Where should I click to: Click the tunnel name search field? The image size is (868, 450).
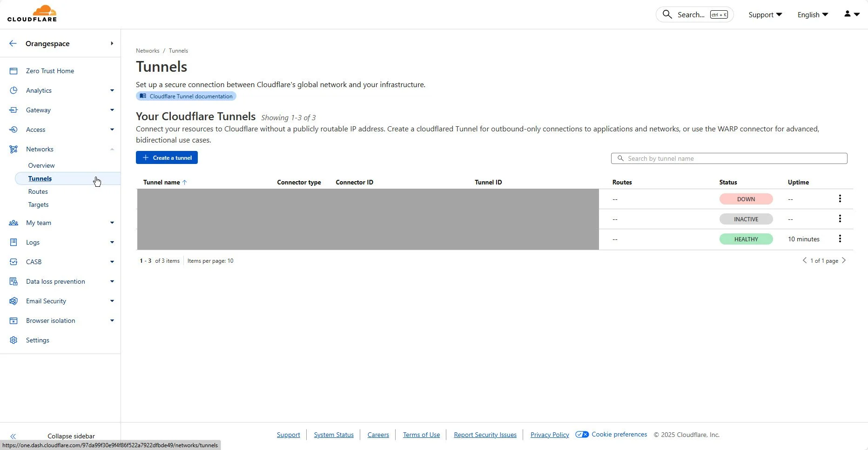(729, 158)
